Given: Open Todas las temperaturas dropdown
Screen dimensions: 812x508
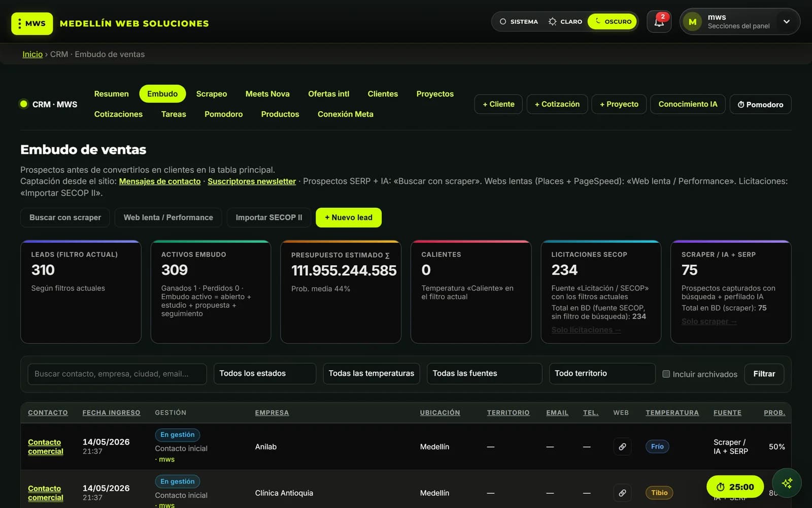Looking at the screenshot, I should (371, 373).
